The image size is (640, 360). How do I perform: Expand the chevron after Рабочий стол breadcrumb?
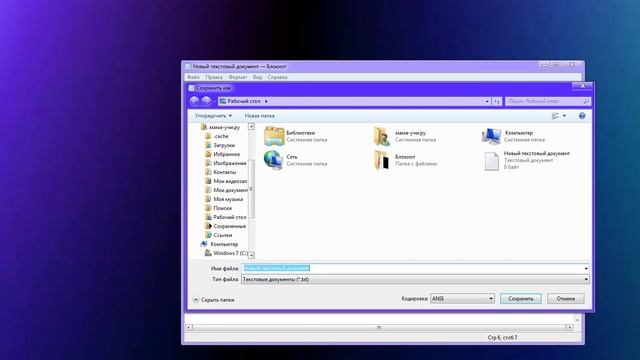[266, 101]
